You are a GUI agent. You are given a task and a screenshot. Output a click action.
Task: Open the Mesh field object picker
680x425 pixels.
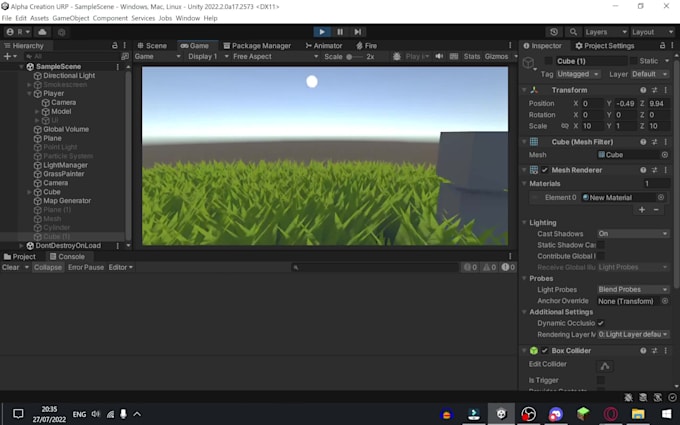tap(664, 155)
